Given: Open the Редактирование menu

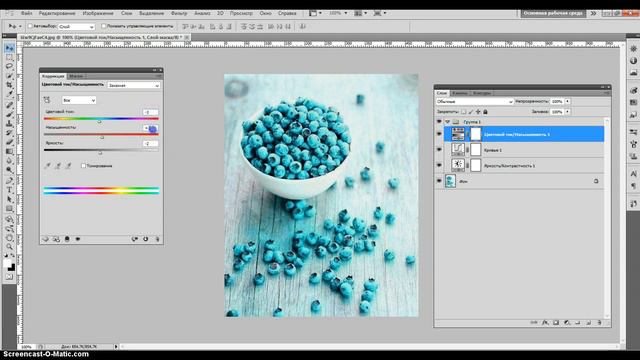Looking at the screenshot, I should [x=57, y=13].
